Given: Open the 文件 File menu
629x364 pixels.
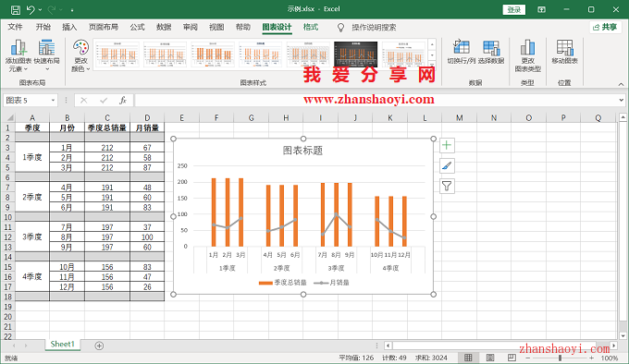Looking at the screenshot, I should pyautogui.click(x=15, y=27).
